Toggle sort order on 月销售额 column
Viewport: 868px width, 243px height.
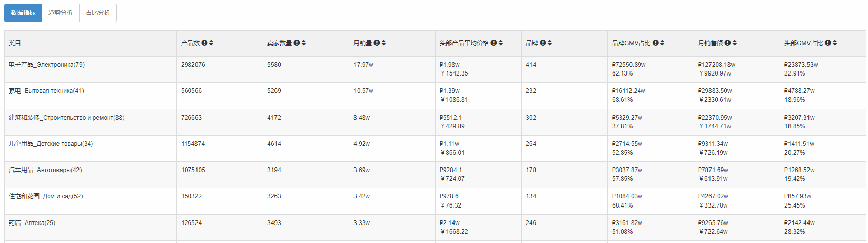(735, 43)
